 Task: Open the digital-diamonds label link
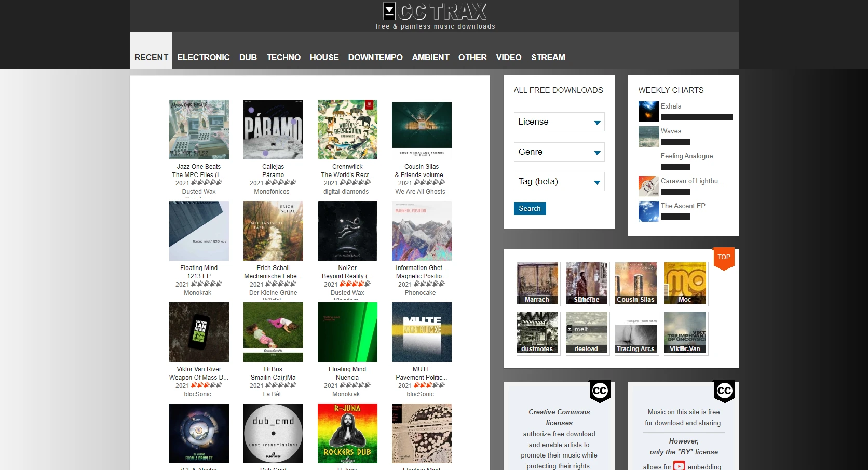pyautogui.click(x=346, y=192)
